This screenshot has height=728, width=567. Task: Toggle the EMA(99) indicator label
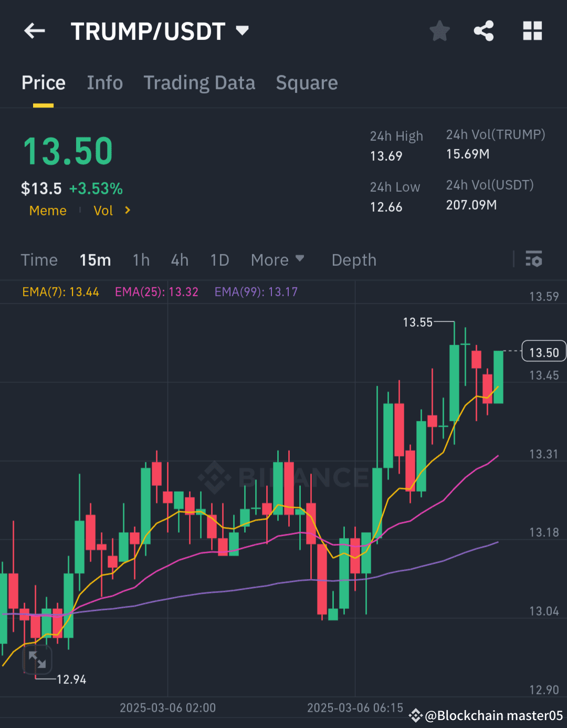click(x=256, y=292)
